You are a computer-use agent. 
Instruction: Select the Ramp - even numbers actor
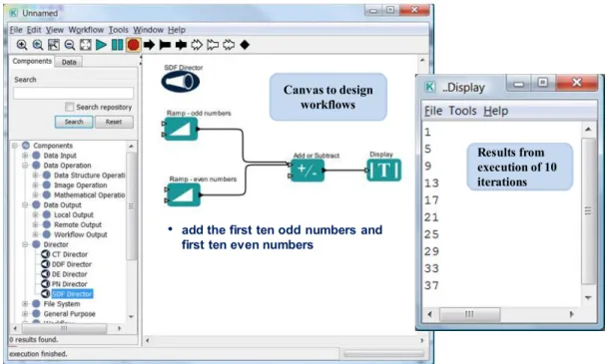(x=183, y=194)
